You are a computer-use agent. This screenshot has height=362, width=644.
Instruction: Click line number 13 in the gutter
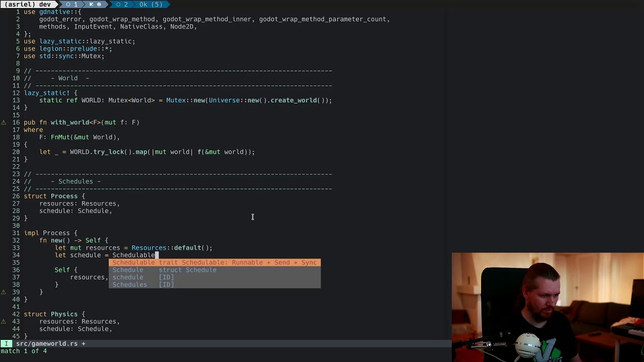(x=16, y=100)
